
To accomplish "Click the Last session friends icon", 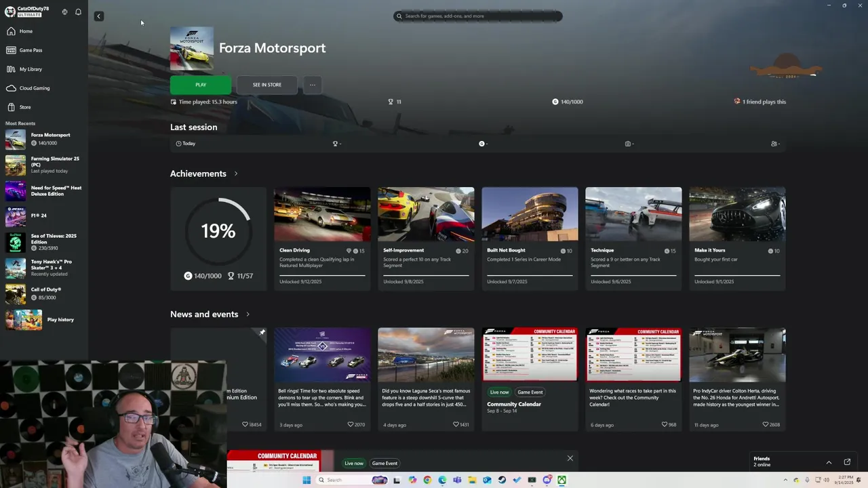I will click(774, 144).
